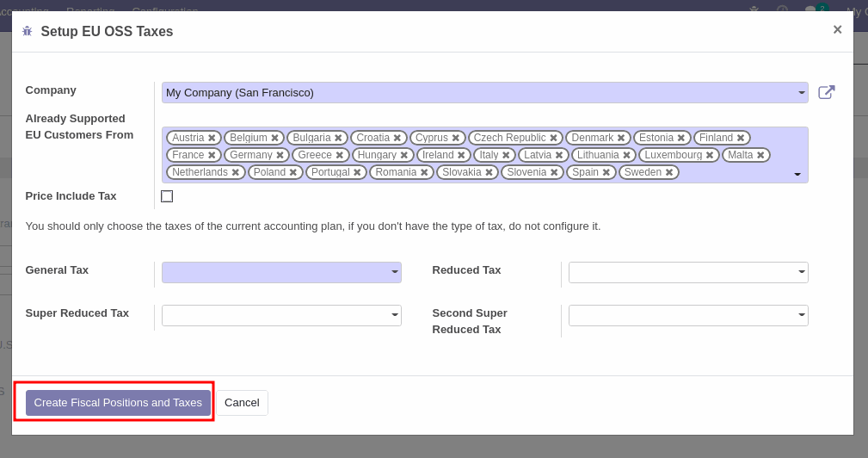868x458 pixels.
Task: Click the debug bug icon in dialog title
Action: point(27,31)
